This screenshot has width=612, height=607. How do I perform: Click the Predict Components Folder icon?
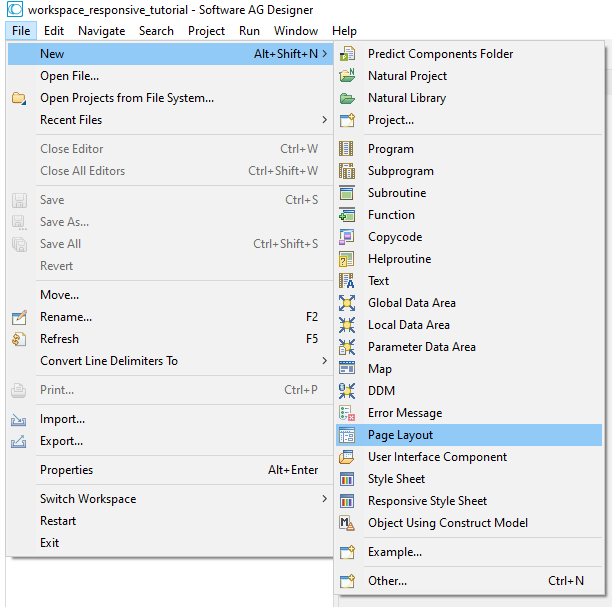[x=347, y=54]
